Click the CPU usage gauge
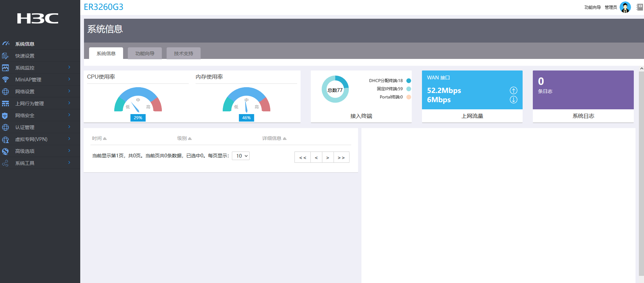The image size is (644, 283). click(138, 99)
